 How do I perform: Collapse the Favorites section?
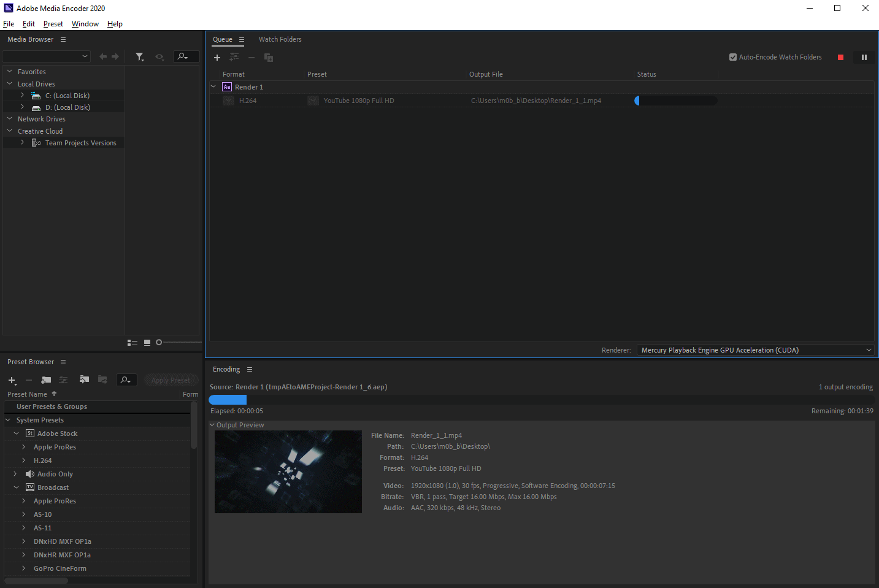(10, 72)
